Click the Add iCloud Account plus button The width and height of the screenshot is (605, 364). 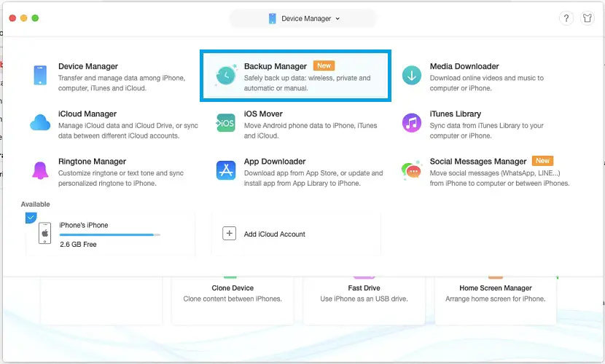[229, 234]
